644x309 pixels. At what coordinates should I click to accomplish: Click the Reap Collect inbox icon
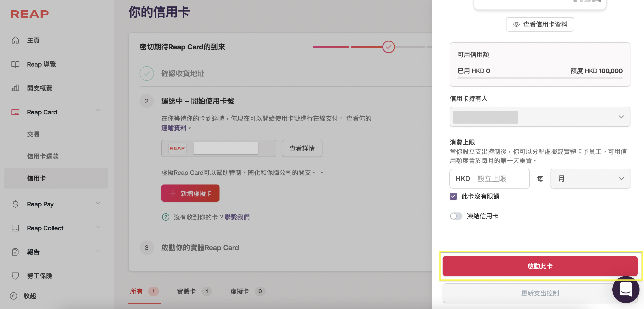coord(15,228)
